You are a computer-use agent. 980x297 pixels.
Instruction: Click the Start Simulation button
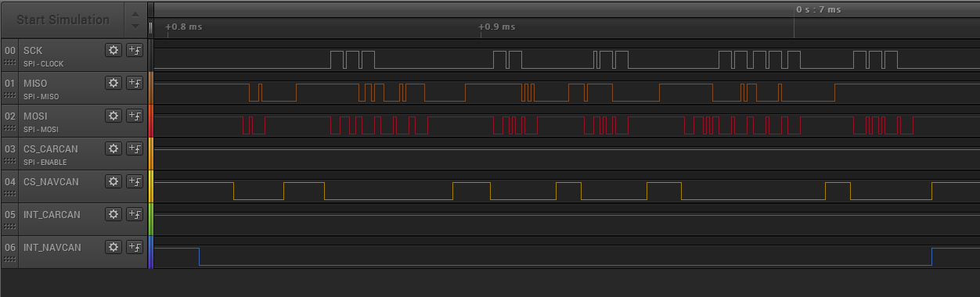pyautogui.click(x=63, y=20)
